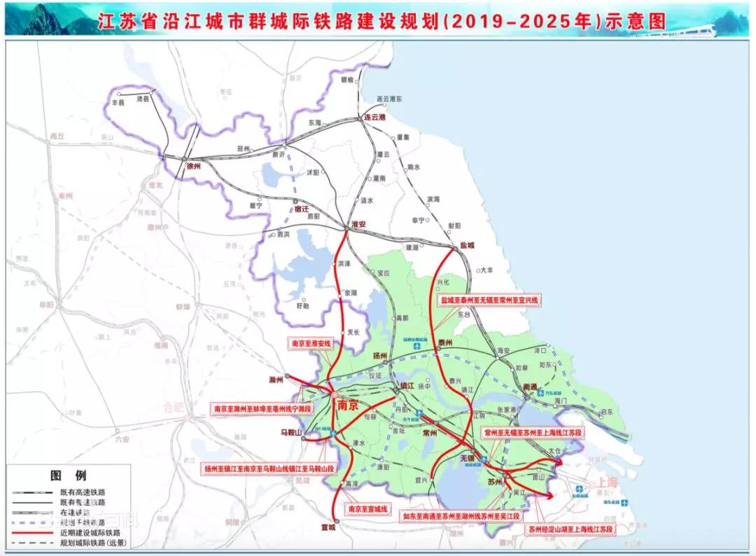Click the 兴化 town label
The height and width of the screenshot is (556, 756).
coord(442,282)
